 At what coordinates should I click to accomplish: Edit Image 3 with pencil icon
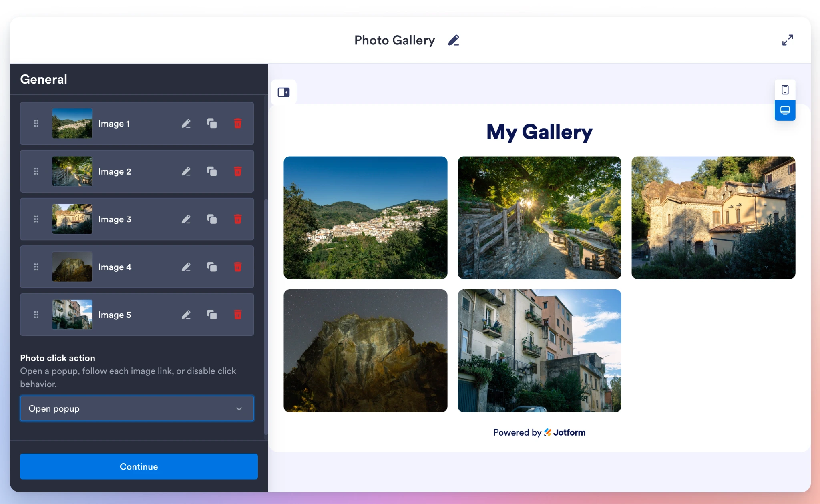[186, 219]
